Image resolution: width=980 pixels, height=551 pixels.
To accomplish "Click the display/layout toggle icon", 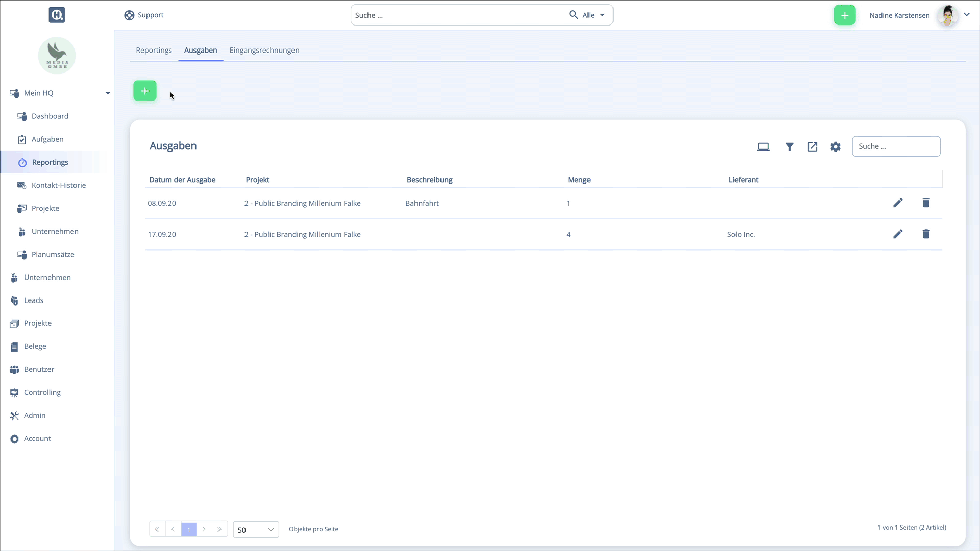I will pyautogui.click(x=764, y=146).
